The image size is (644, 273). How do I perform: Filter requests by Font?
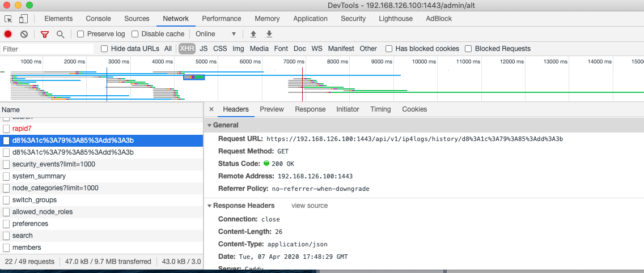coord(281,49)
